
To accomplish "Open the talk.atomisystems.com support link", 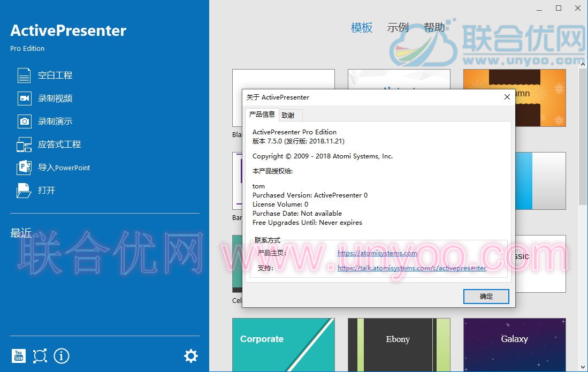I will point(412,268).
